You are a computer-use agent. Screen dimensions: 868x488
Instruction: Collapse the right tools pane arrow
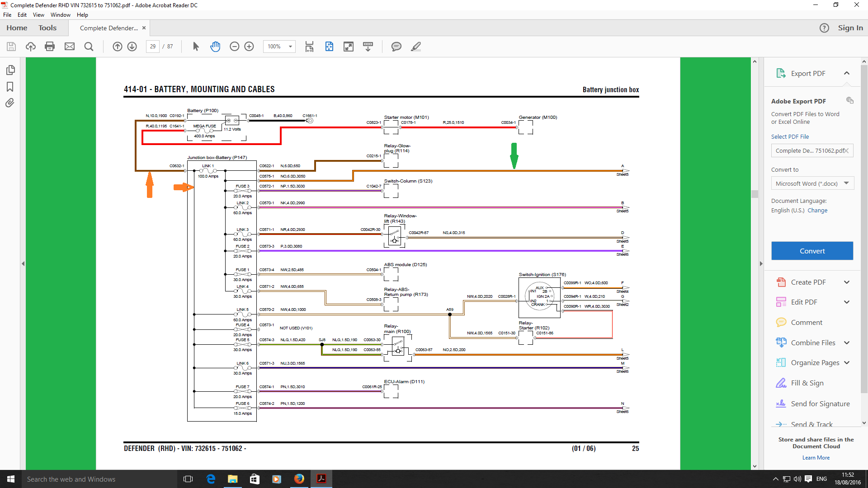[761, 263]
